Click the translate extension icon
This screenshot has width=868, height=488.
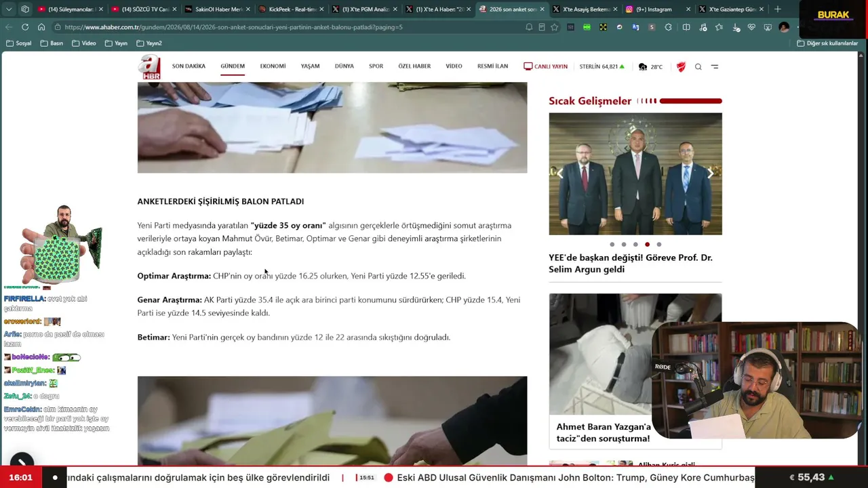[635, 27]
